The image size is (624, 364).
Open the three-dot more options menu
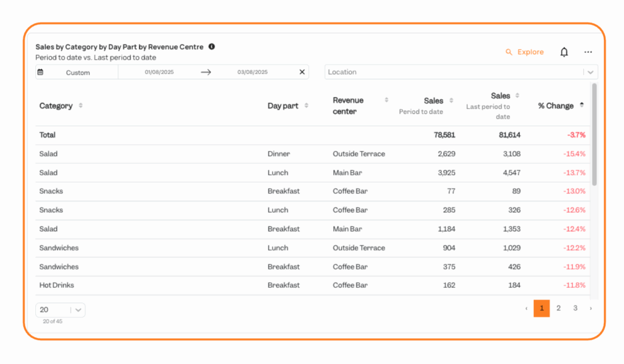587,52
